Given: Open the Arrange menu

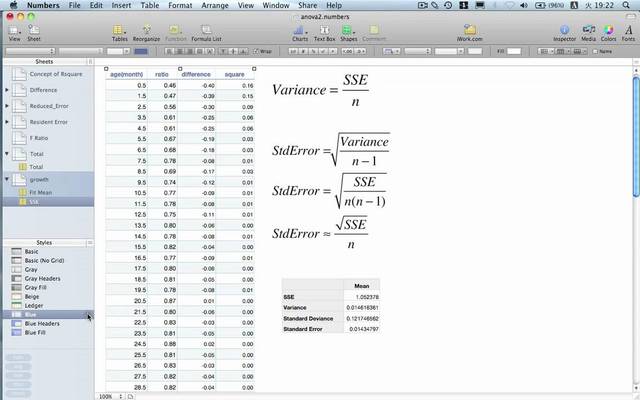Looking at the screenshot, I should coord(215,5).
